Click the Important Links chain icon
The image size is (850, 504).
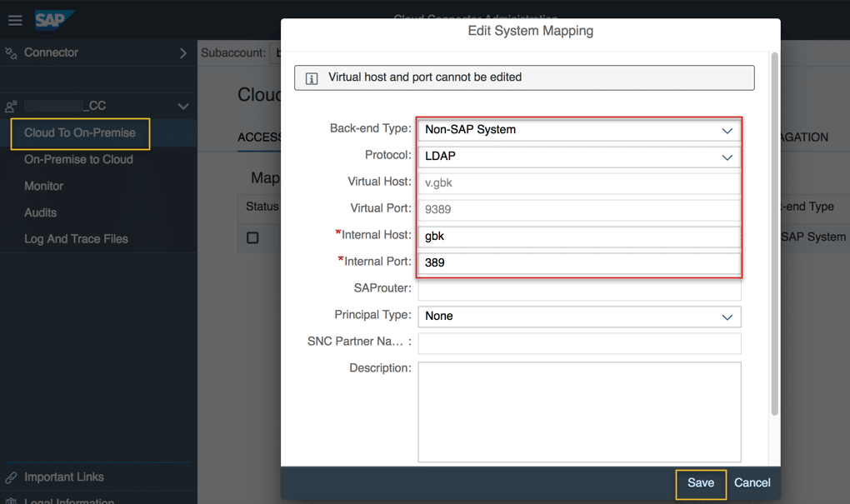(11, 478)
